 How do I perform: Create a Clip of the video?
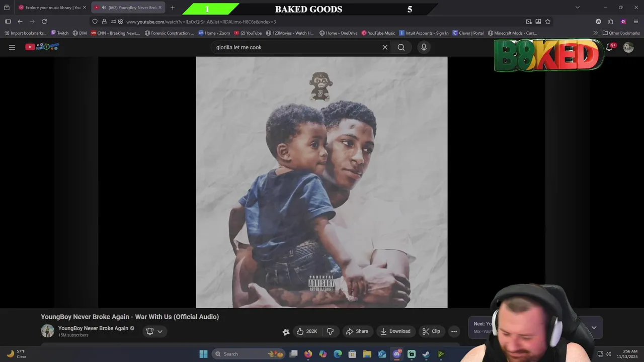click(x=431, y=331)
